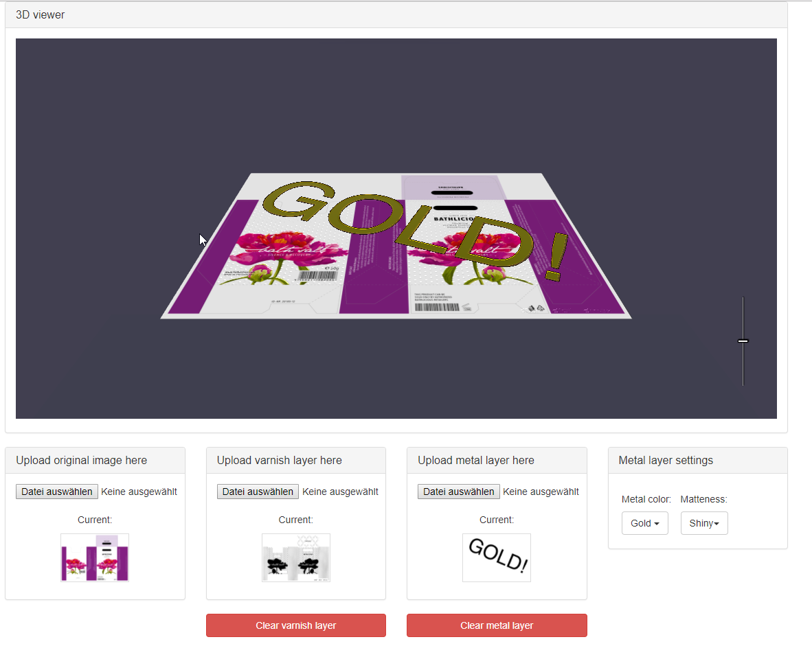Choose file for original image upload
The height and width of the screenshot is (646, 812).
(x=57, y=492)
